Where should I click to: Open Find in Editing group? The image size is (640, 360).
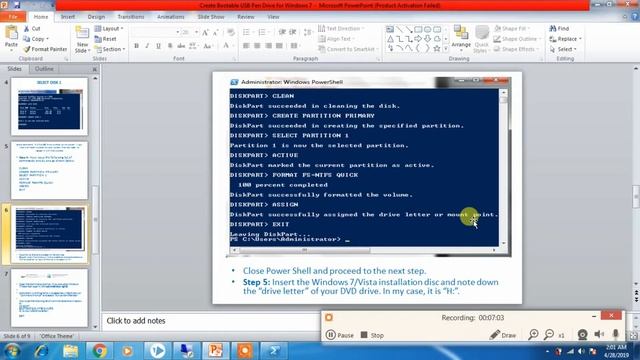(x=559, y=29)
